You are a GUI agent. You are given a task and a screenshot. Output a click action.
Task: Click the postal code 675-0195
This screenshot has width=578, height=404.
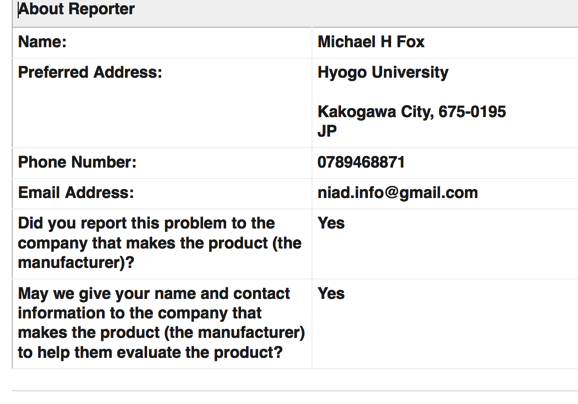click(472, 112)
